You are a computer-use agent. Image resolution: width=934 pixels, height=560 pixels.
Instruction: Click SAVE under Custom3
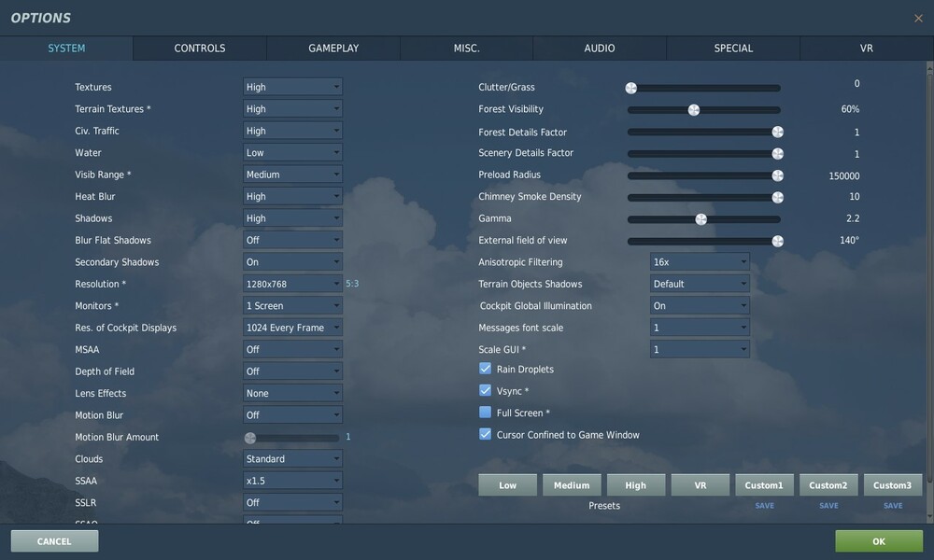[892, 505]
